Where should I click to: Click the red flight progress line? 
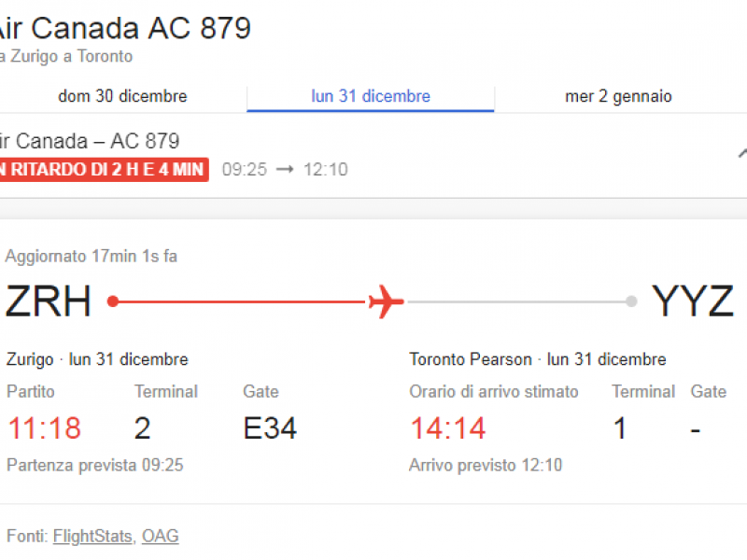pyautogui.click(x=242, y=301)
